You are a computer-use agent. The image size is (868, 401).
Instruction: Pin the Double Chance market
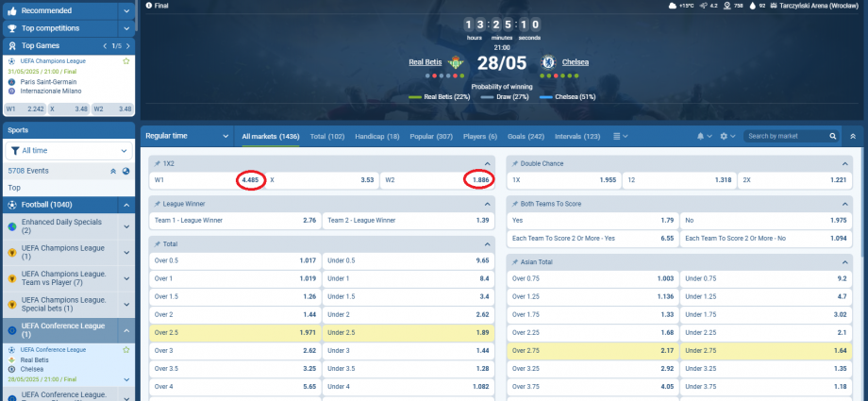coord(515,164)
